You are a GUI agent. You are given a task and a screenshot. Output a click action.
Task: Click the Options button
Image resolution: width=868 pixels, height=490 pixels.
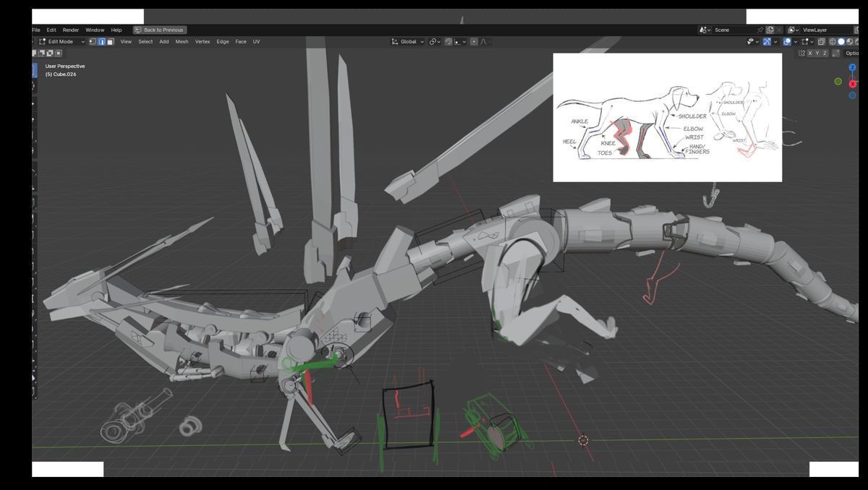pyautogui.click(x=852, y=53)
